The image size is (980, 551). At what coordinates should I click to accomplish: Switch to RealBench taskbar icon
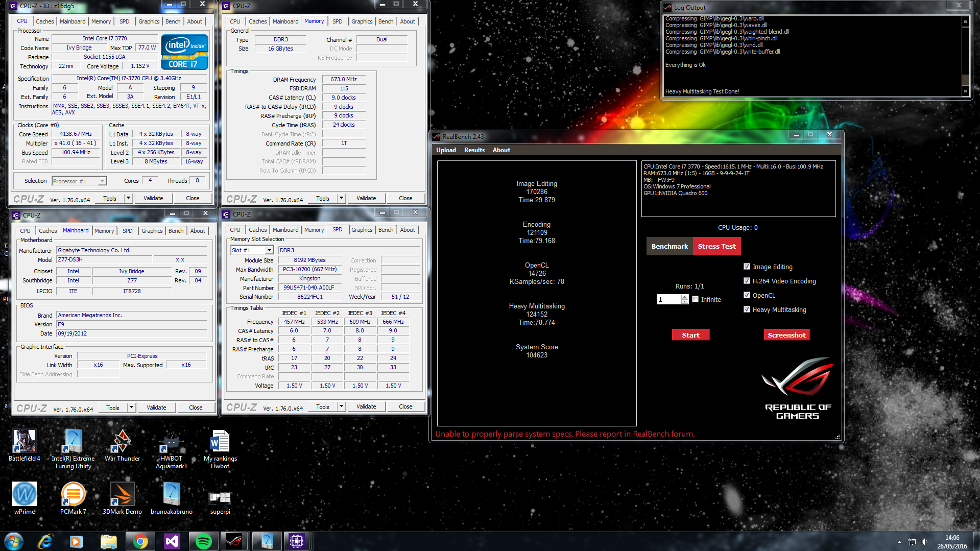click(x=234, y=541)
